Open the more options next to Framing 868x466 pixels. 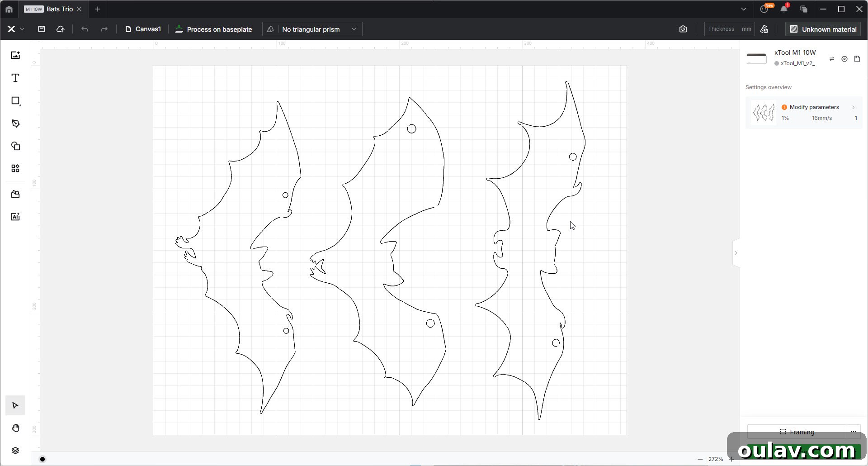(x=854, y=432)
